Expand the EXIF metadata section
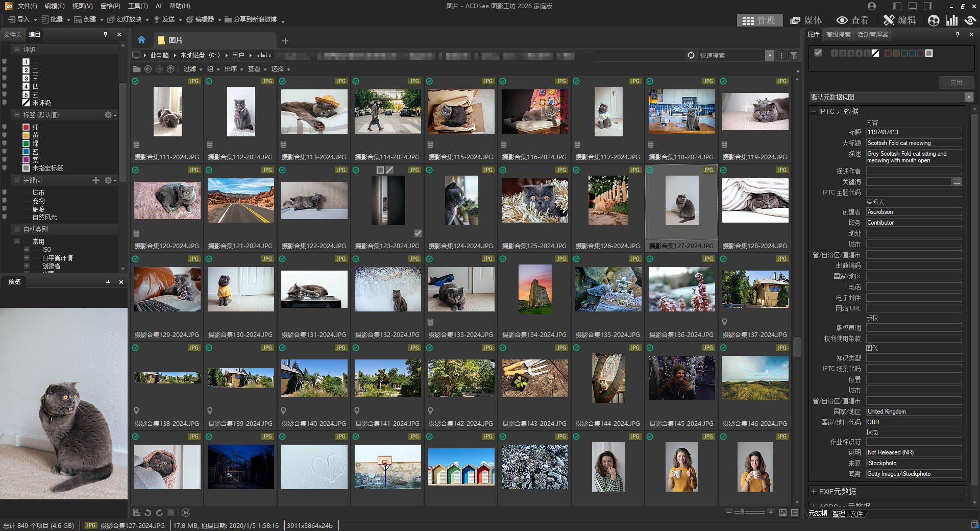 (813, 491)
